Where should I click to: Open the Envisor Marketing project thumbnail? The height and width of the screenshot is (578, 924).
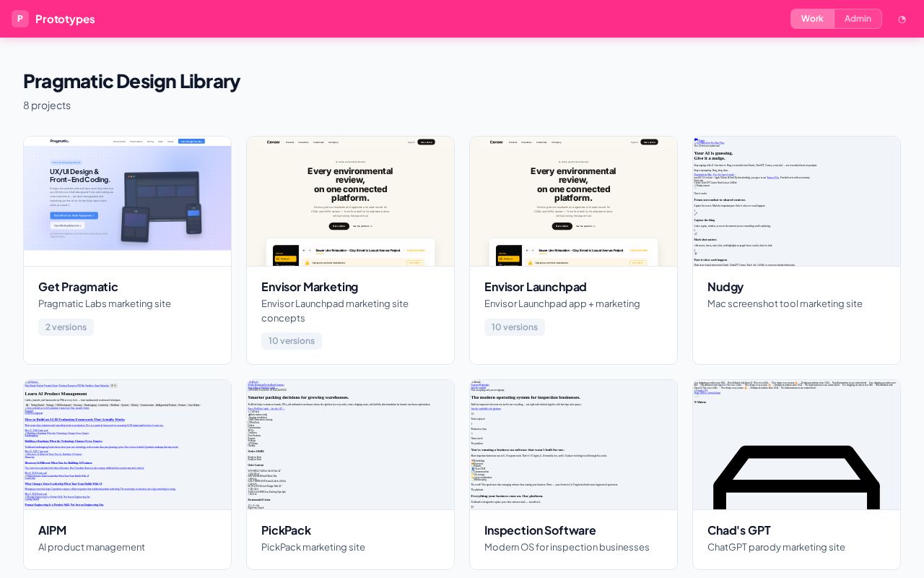pos(351,202)
